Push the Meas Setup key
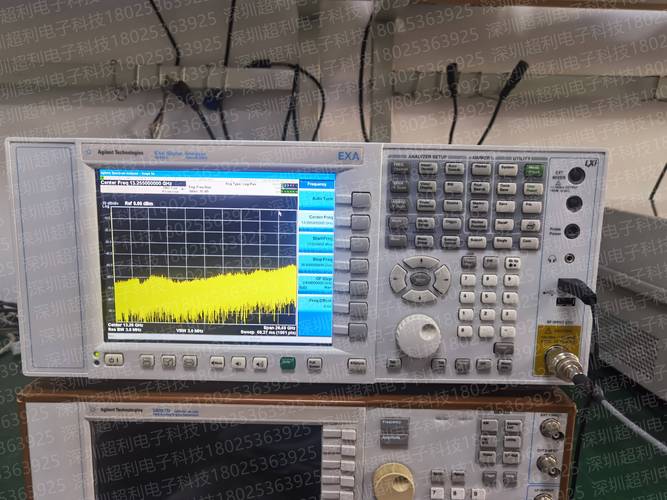This screenshot has width=667, height=500. click(424, 241)
